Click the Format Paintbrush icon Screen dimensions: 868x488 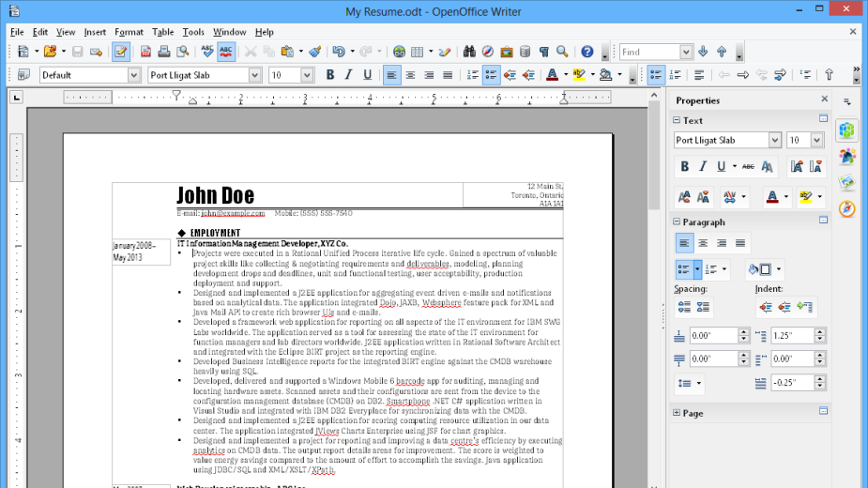314,52
